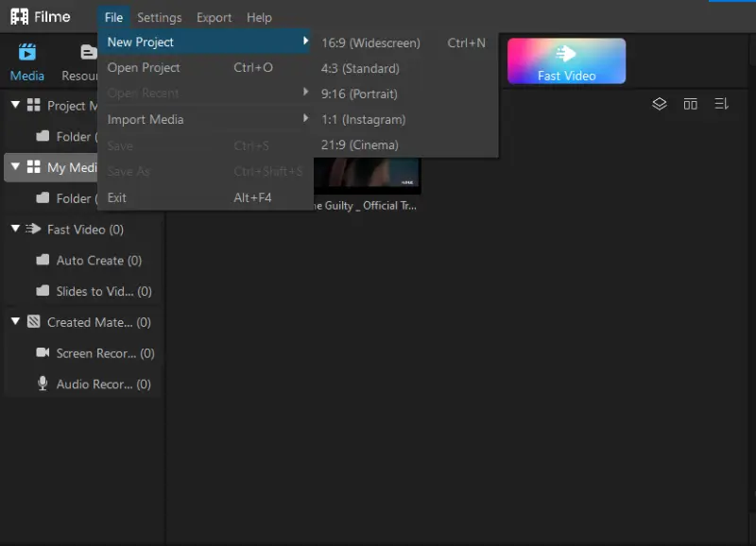Create a 9:16 (Portrait) project
This screenshot has height=546, width=756.
tap(405, 94)
